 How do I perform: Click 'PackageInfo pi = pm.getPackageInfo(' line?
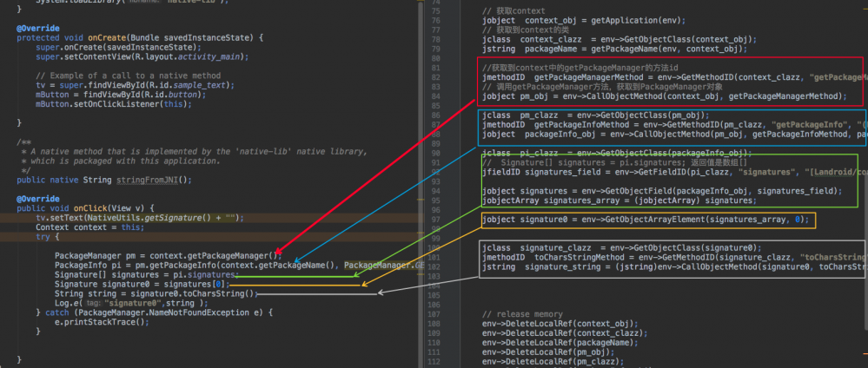[x=239, y=265]
